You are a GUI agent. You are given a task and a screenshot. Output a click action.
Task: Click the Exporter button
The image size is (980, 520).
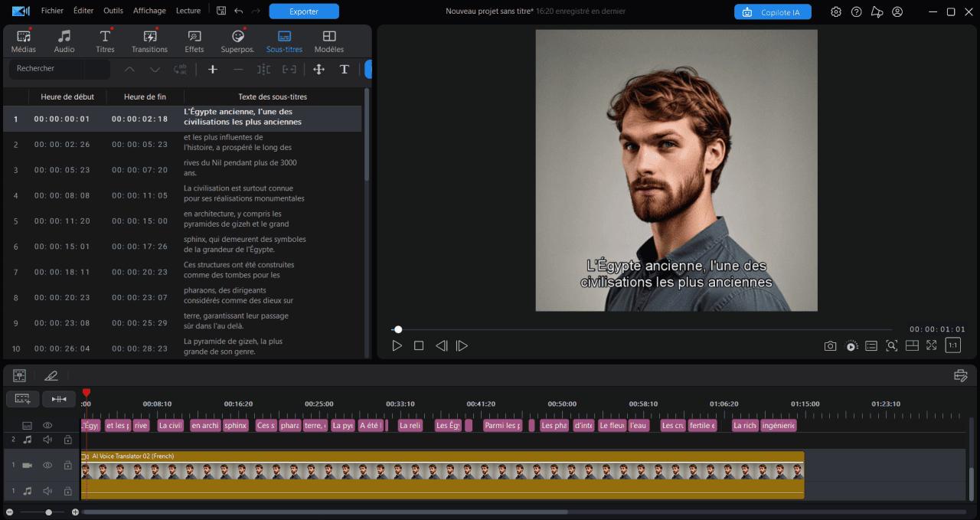click(304, 11)
